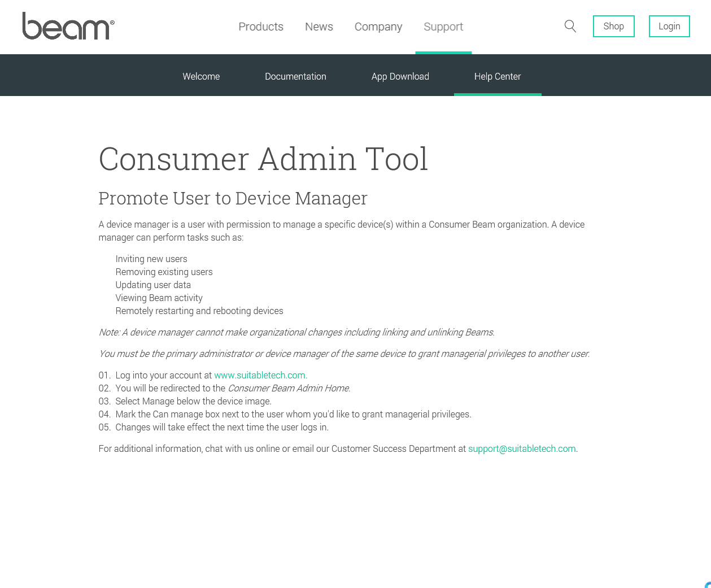Select the Help Center tab
This screenshot has width=711, height=588.
pos(498,76)
